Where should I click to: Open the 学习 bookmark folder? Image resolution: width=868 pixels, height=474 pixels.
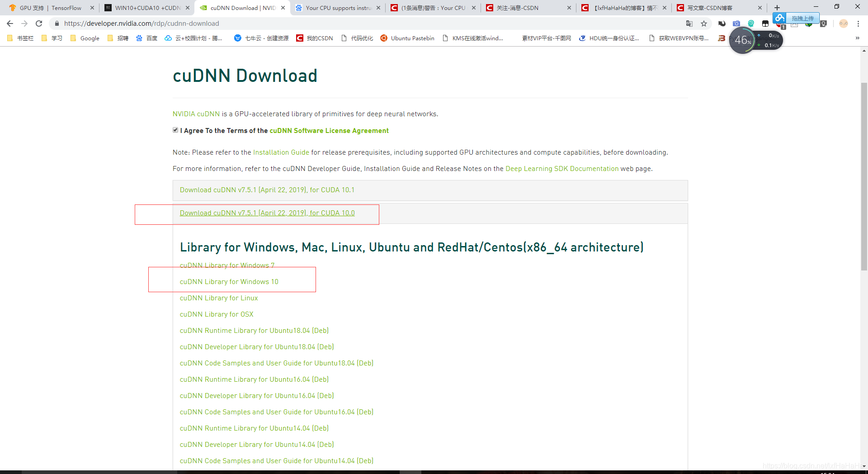pos(52,38)
